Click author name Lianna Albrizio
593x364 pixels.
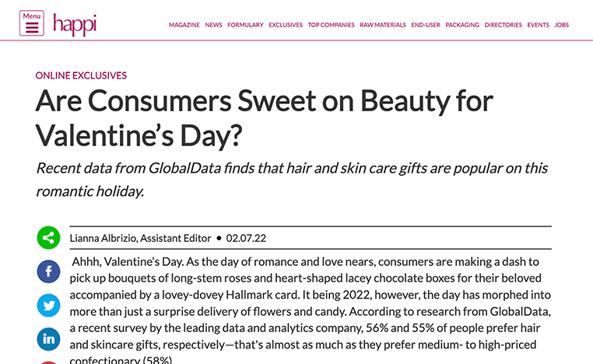click(x=104, y=238)
